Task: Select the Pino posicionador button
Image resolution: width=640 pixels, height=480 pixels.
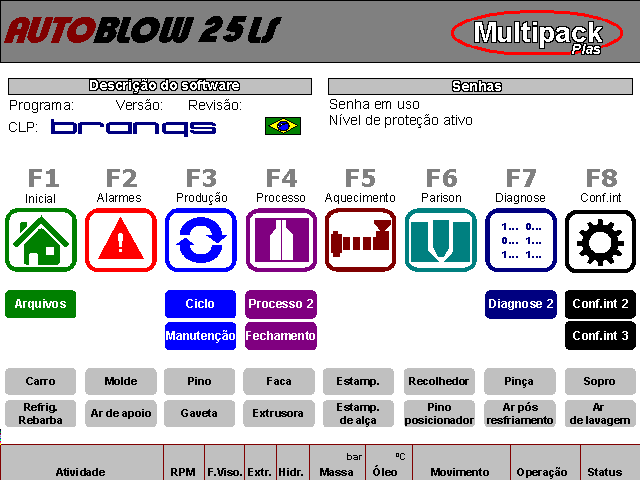Action: click(x=439, y=413)
